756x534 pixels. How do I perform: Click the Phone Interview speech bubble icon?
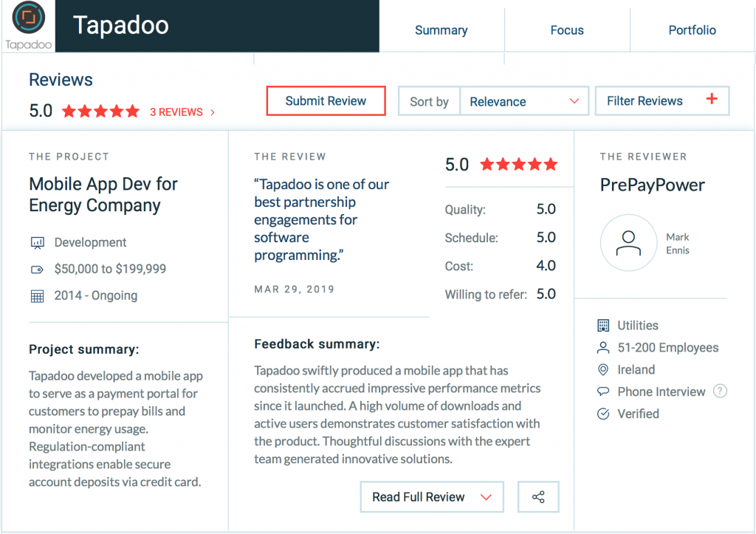click(602, 391)
